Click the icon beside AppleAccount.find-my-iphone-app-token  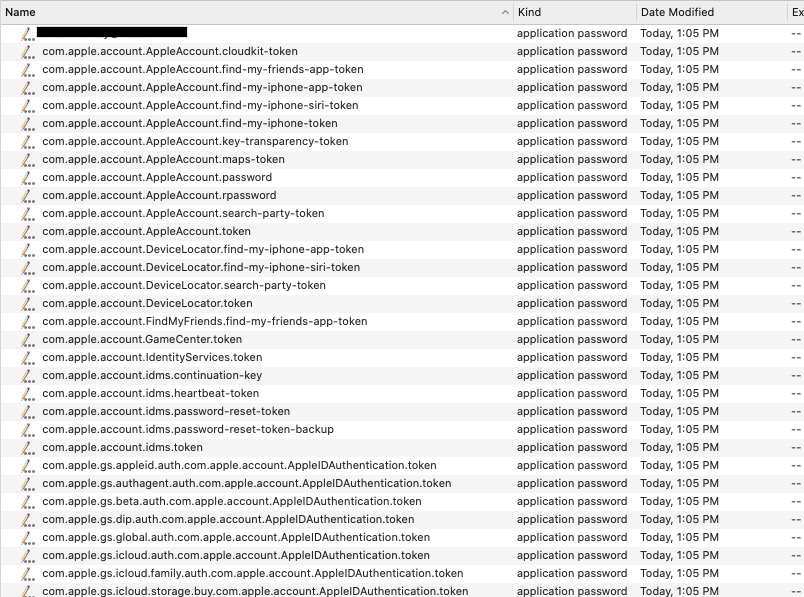coord(28,87)
